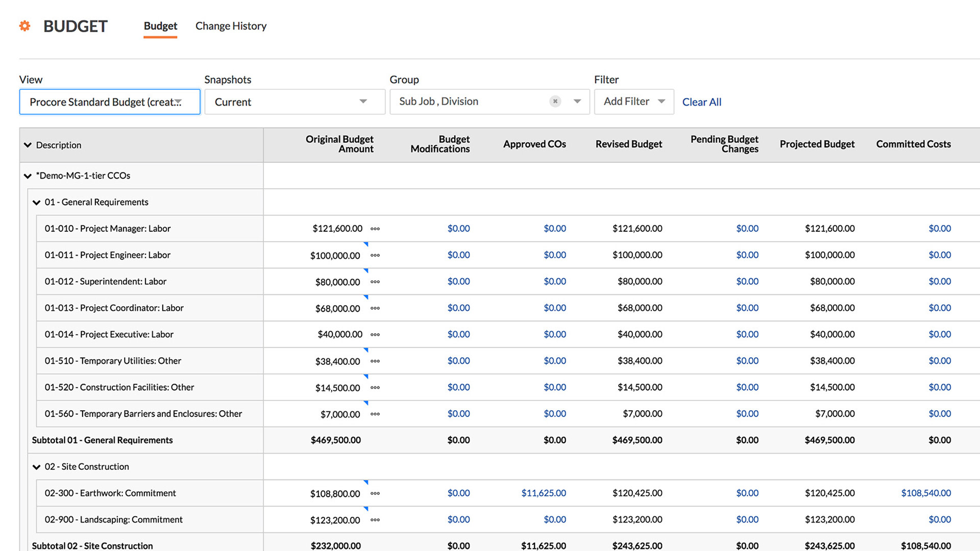Open the ellipsis menu on Temporary Barriers row
Viewport: 980px width, 551px height.
point(375,415)
